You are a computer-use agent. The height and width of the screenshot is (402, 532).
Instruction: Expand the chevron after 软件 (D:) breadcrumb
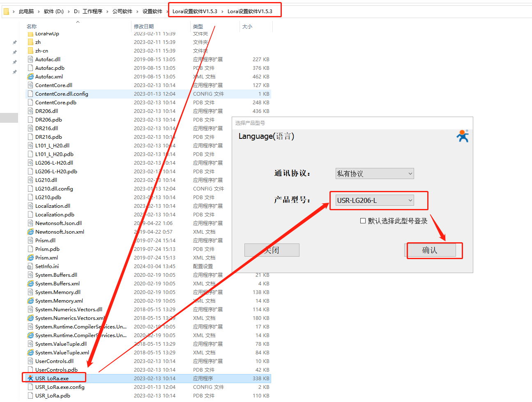69,11
